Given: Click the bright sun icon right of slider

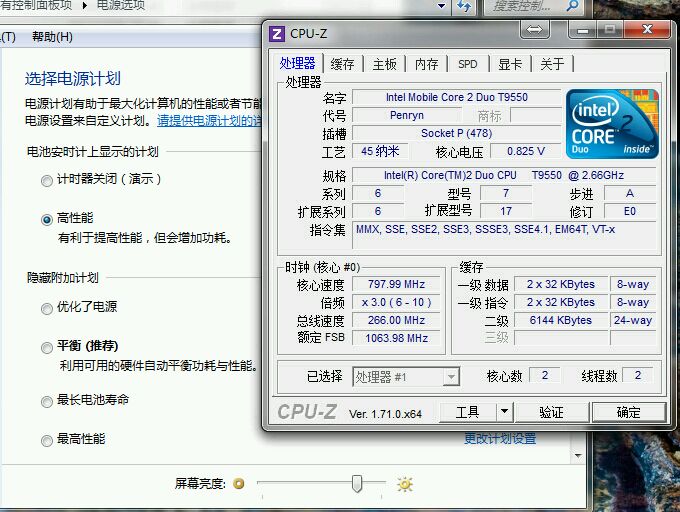Looking at the screenshot, I should (405, 484).
